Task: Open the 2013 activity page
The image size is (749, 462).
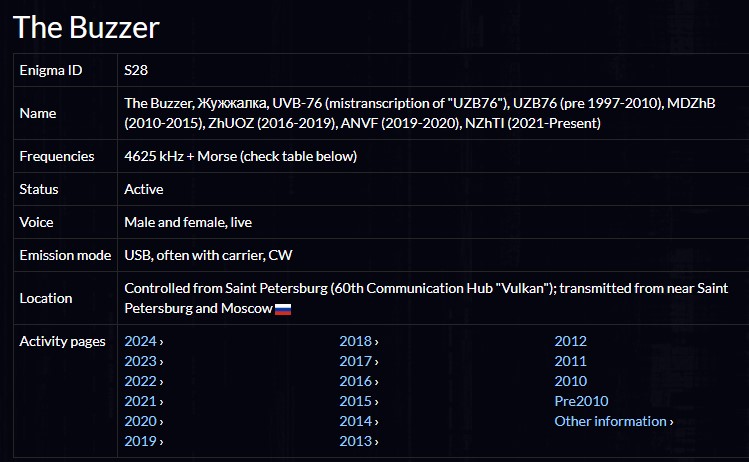Action: [356, 441]
